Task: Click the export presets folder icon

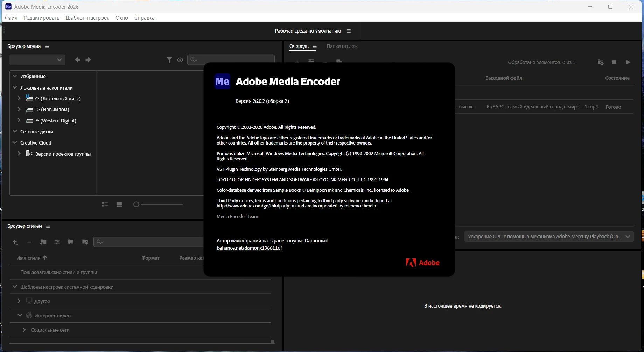Action: (85, 242)
